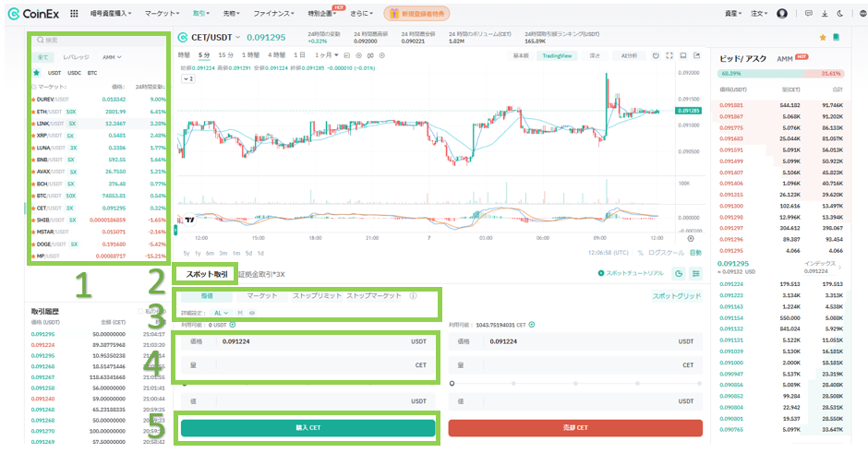
Task: Open the スポットグリッド link
Action: 677,296
